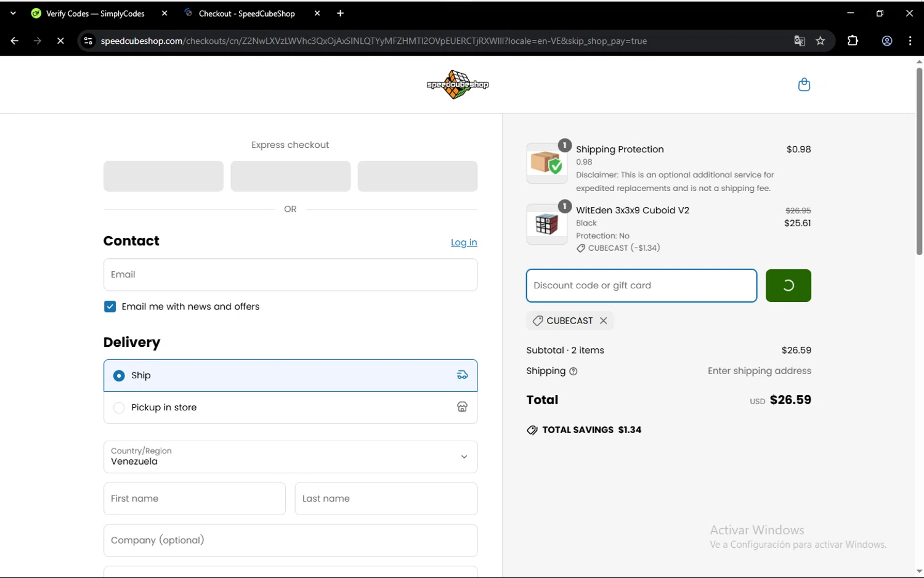Click the green apply discount button
The width and height of the screenshot is (924, 578).
click(788, 286)
